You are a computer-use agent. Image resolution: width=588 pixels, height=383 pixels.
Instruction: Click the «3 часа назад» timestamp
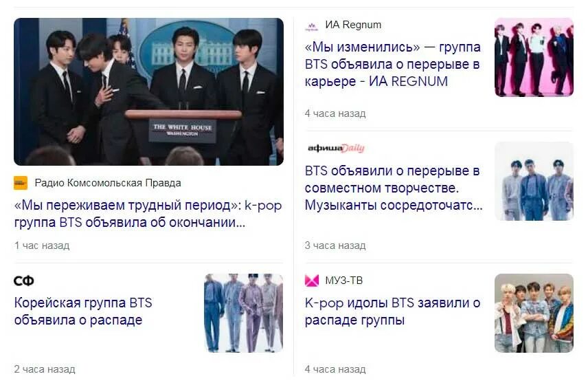pos(335,245)
